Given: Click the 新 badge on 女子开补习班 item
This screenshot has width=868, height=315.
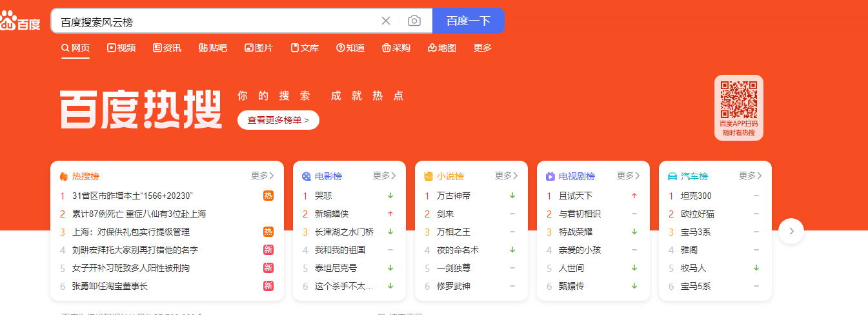Looking at the screenshot, I should (268, 268).
